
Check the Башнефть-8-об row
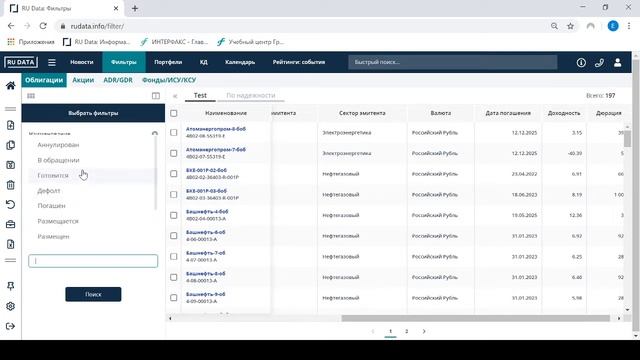(x=173, y=277)
